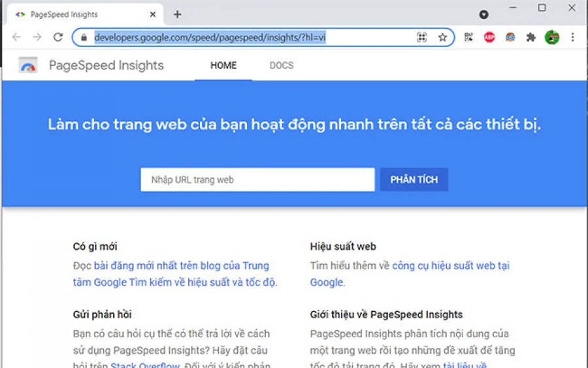Bookmark this page with the star icon
Image resolution: width=588 pixels, height=368 pixels.
click(442, 37)
